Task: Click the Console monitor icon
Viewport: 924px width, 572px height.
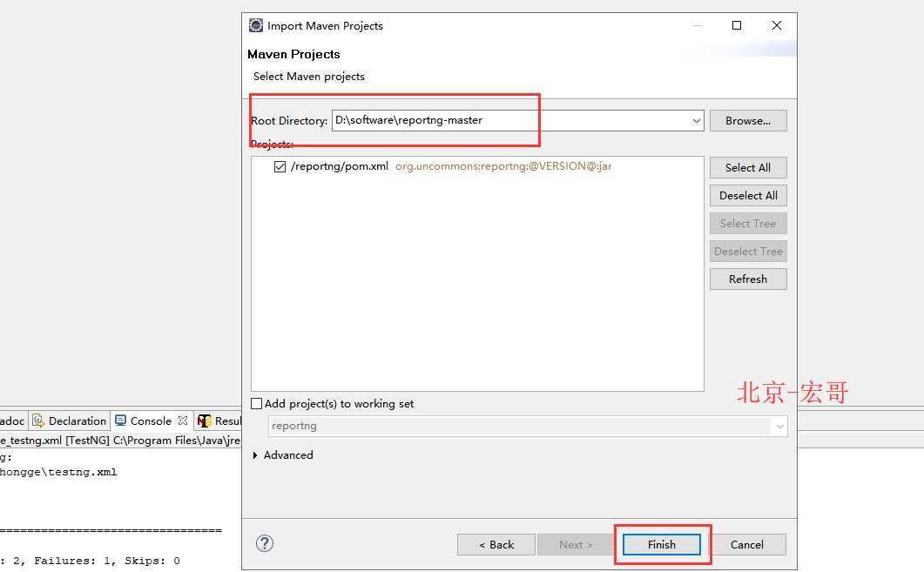Action: click(121, 421)
